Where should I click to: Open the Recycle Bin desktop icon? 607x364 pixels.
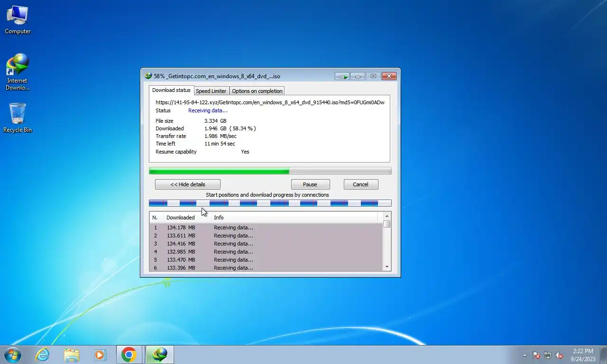tap(18, 118)
